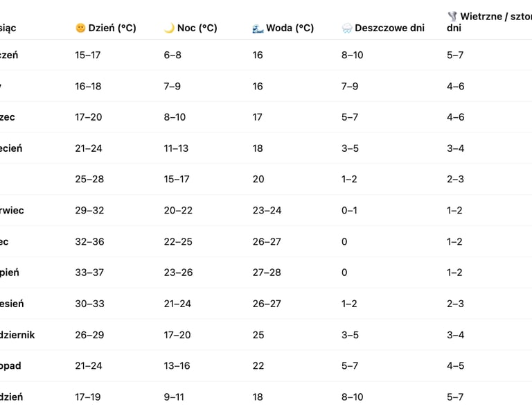Click the wind icon beside Wietrzne header
Image resolution: width=532 pixels, height=416 pixels.
(452, 16)
